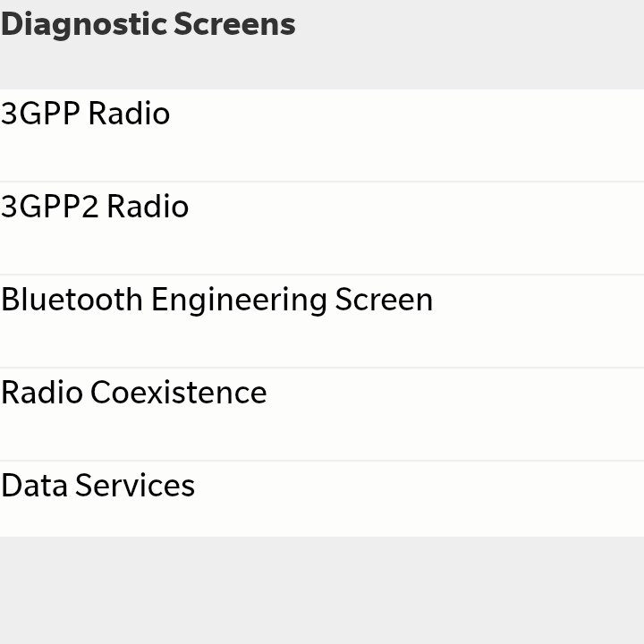
Task: Tap the 3GPP2 Radio text label
Action: pos(95,206)
